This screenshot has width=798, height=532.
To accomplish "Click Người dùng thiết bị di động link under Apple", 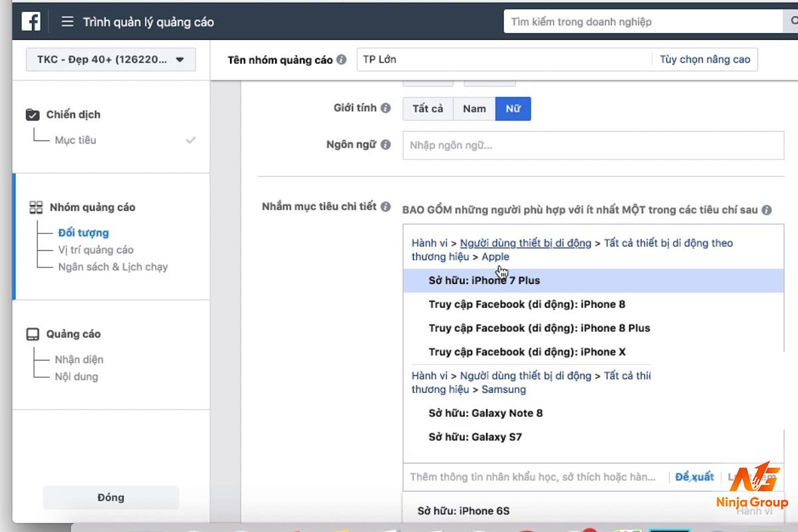I will pyautogui.click(x=525, y=243).
